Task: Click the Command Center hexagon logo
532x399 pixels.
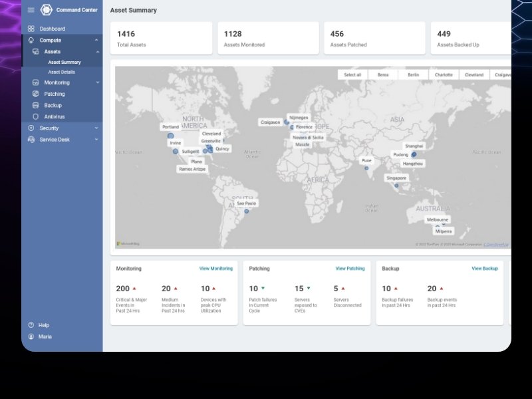Action: pyautogui.click(x=46, y=10)
